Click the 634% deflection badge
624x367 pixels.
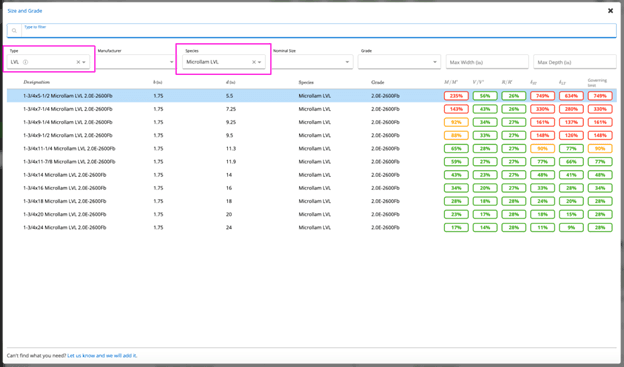[571, 96]
